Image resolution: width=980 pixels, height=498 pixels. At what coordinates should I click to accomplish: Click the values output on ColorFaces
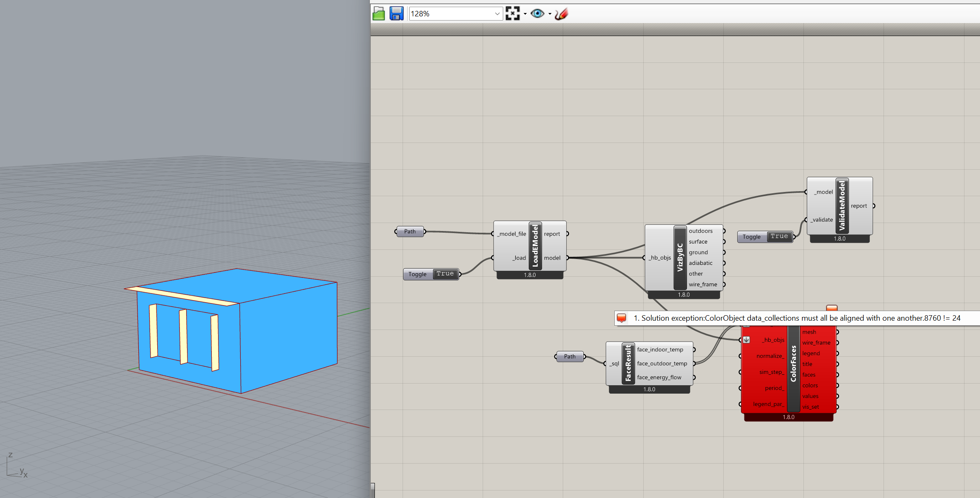[810, 396]
